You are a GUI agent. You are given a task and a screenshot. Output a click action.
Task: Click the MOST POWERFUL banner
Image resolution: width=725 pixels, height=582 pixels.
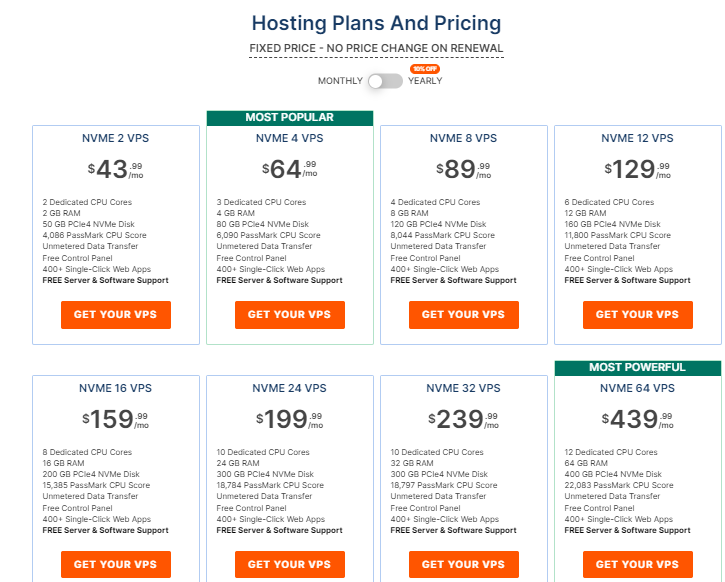pos(638,367)
